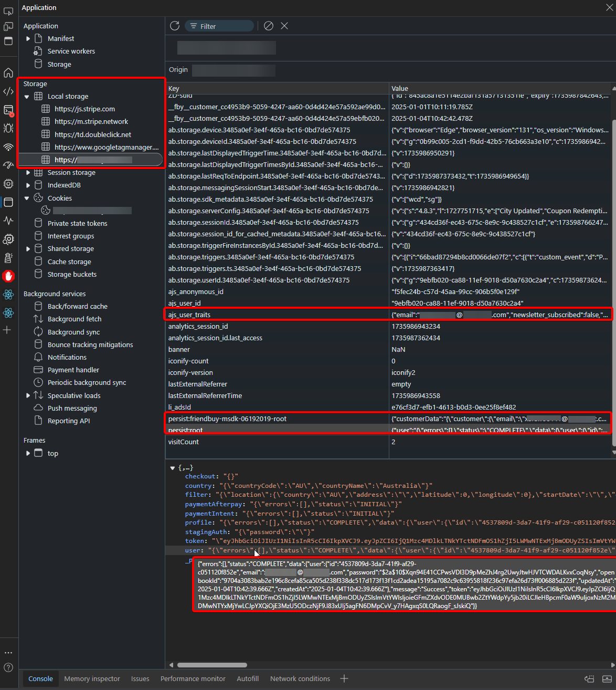The width and height of the screenshot is (616, 690).
Task: Collapse the Local storage tree node
Action: point(27,97)
